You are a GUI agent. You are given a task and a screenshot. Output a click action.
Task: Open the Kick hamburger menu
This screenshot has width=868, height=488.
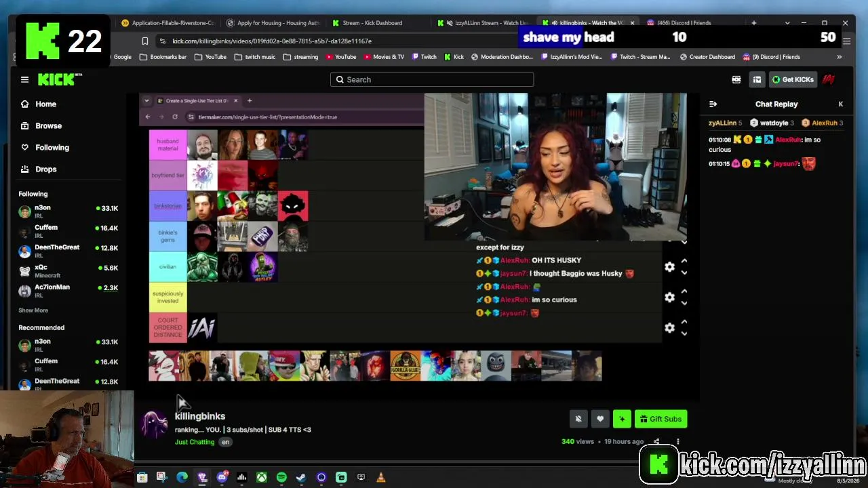[24, 79]
